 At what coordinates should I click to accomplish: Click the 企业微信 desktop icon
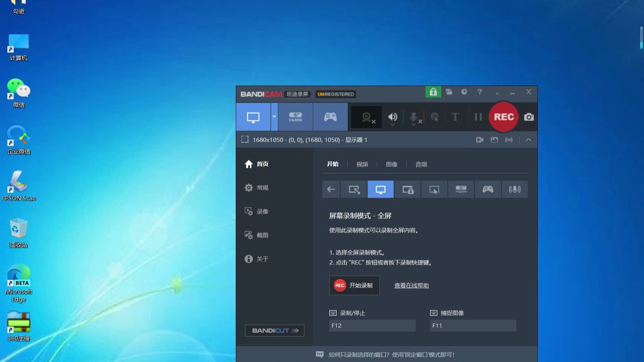coord(18,140)
